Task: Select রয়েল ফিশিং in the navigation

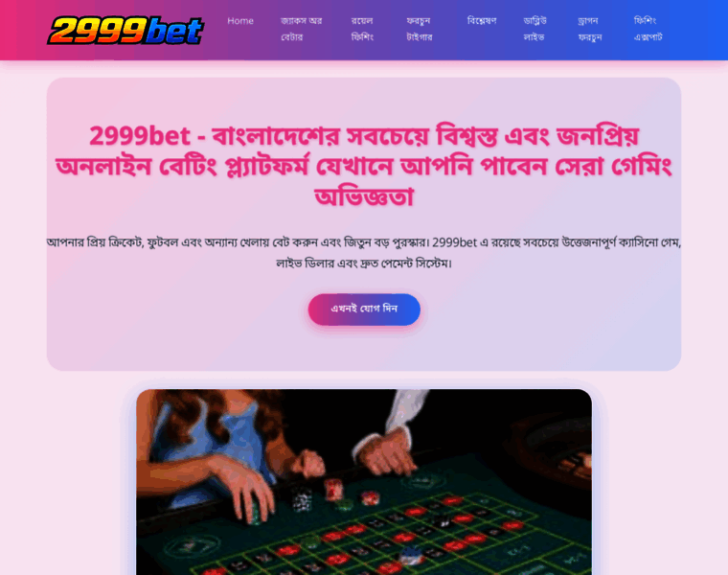Action: click(x=362, y=29)
